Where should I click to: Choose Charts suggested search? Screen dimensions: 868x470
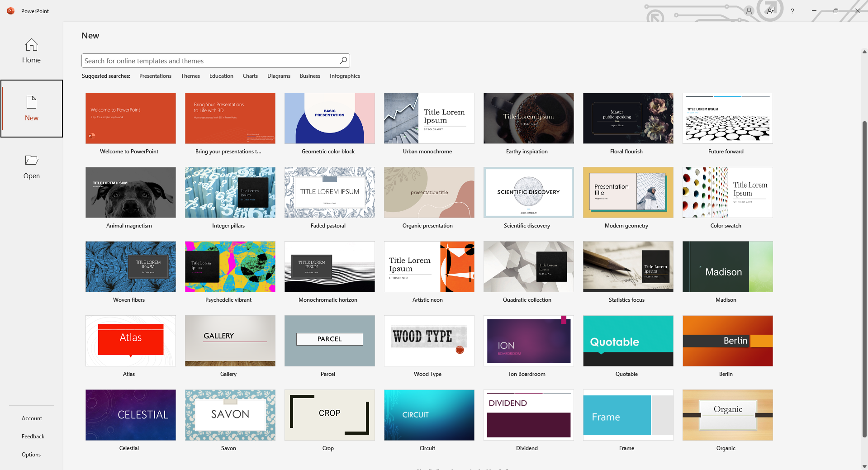tap(250, 76)
